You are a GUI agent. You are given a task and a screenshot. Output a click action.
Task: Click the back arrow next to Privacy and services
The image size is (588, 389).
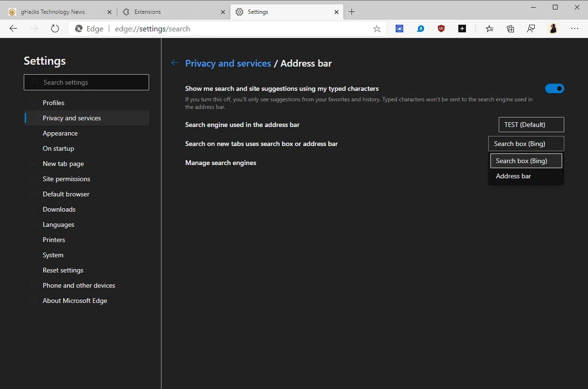click(175, 63)
